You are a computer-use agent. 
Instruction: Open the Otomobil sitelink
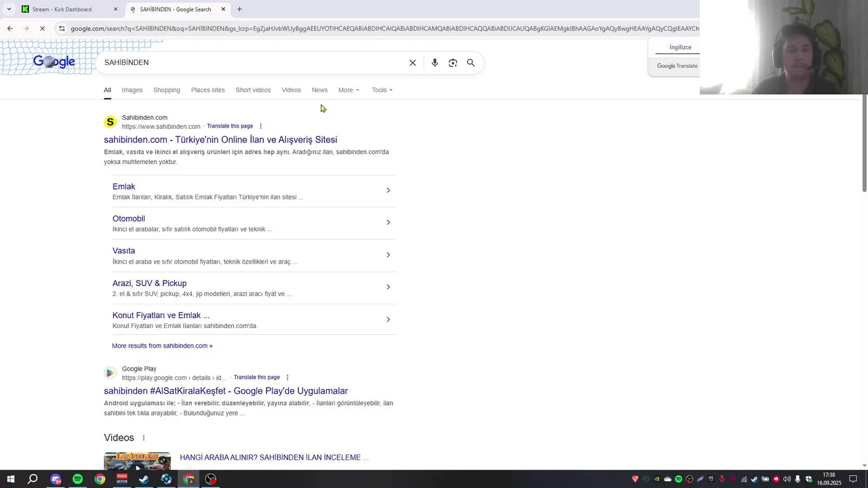[129, 219]
